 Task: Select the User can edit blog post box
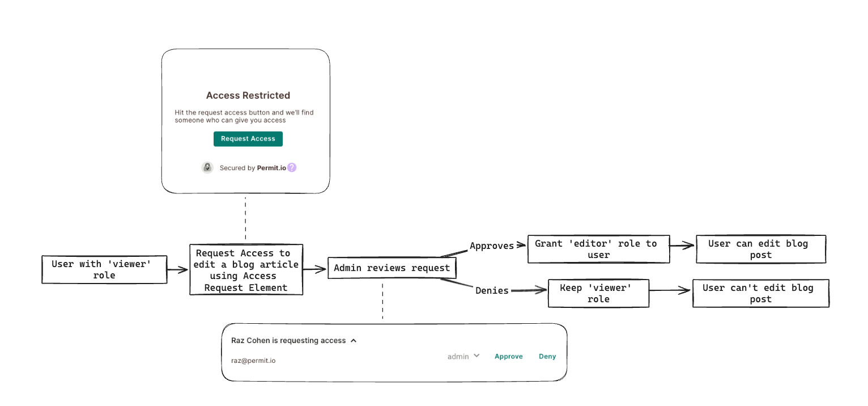pyautogui.click(x=760, y=249)
